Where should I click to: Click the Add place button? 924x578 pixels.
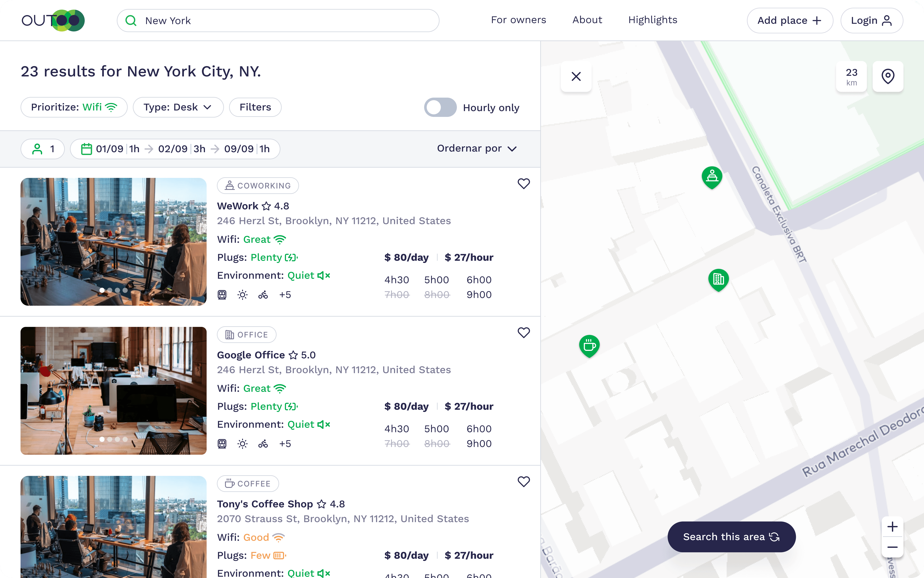(x=790, y=20)
